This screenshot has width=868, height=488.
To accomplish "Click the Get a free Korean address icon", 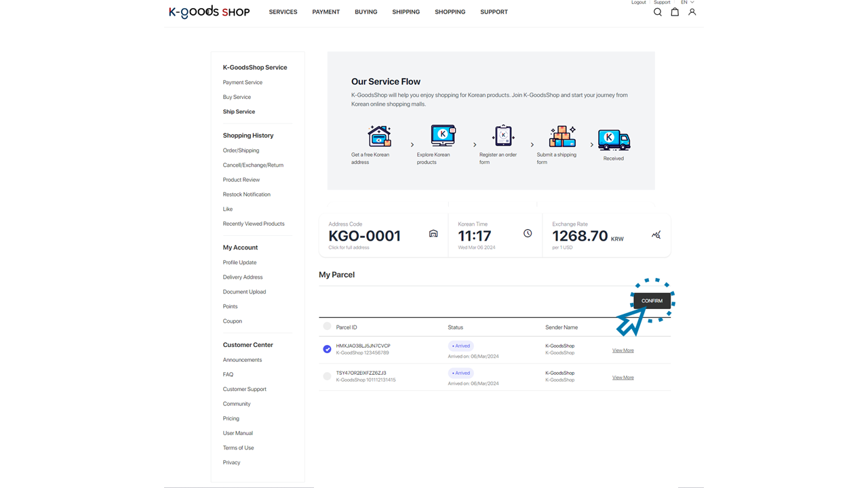I will [379, 136].
